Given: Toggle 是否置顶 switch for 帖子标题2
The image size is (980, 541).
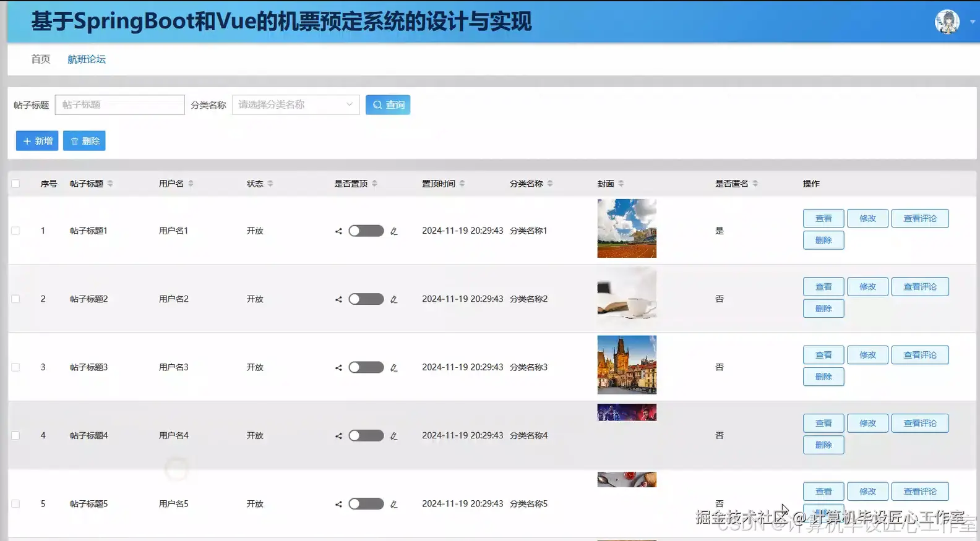Looking at the screenshot, I should (366, 299).
